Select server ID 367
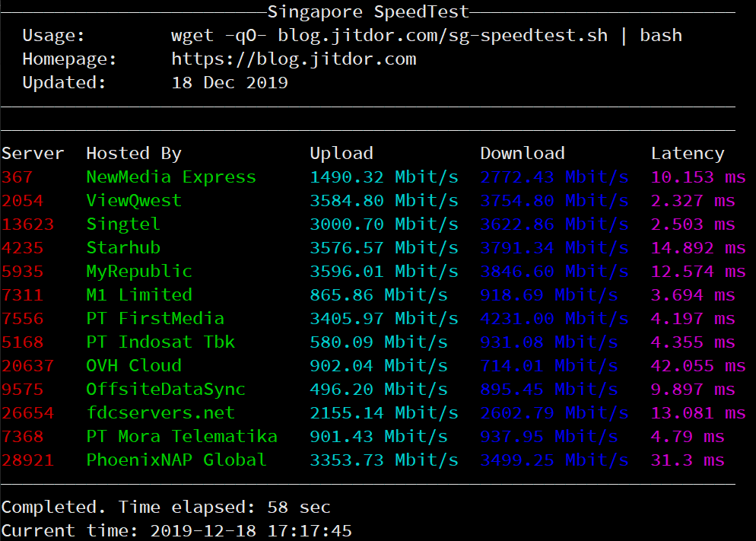Image resolution: width=756 pixels, height=541 pixels. pyautogui.click(x=17, y=177)
